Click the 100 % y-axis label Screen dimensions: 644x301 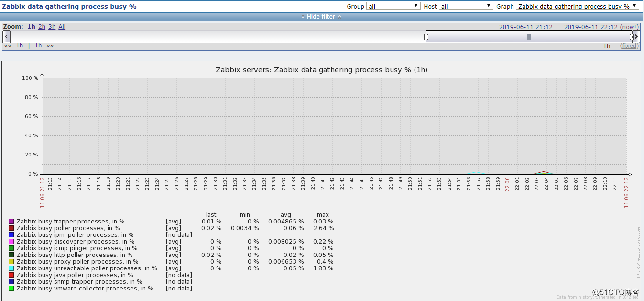pyautogui.click(x=30, y=78)
